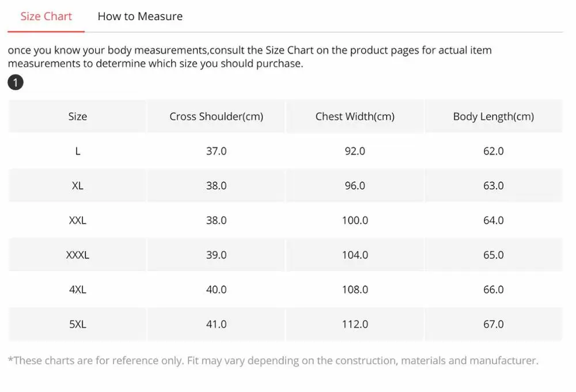
Task: Select the L size row label
Action: point(78,151)
